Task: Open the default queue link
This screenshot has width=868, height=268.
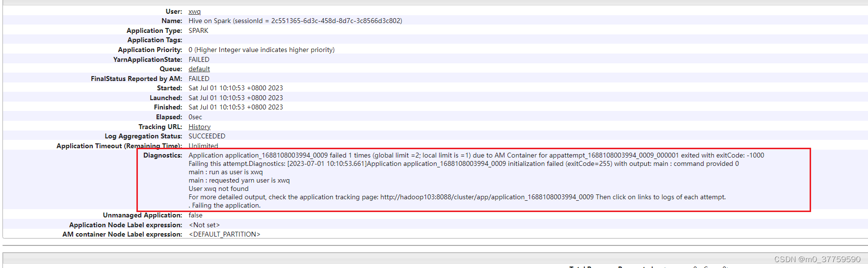Action: [x=199, y=69]
